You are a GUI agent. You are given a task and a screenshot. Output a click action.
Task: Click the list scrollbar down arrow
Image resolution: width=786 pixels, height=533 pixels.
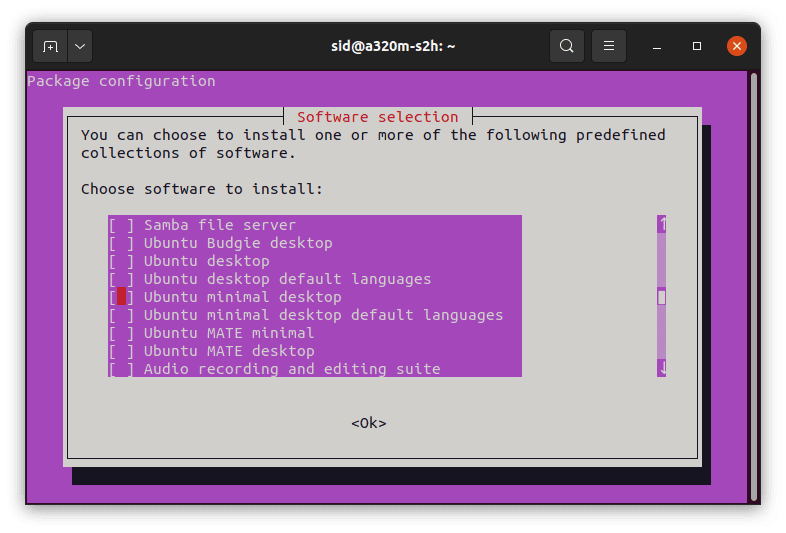click(662, 369)
